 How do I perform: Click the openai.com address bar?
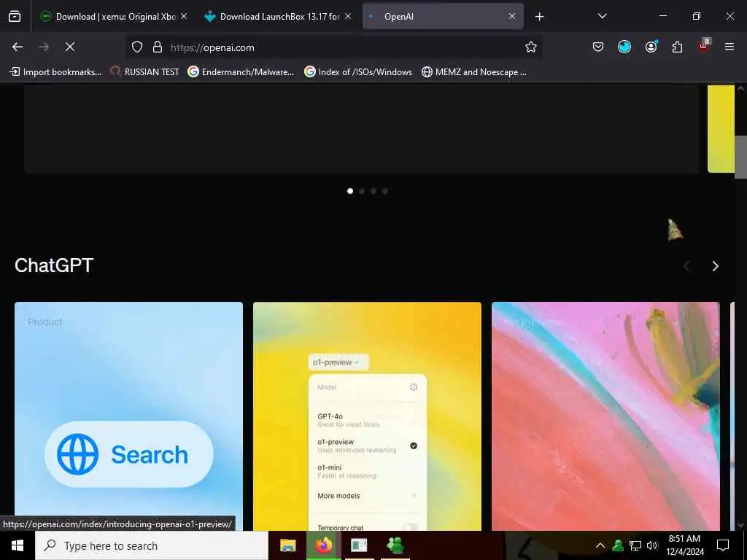tap(333, 47)
